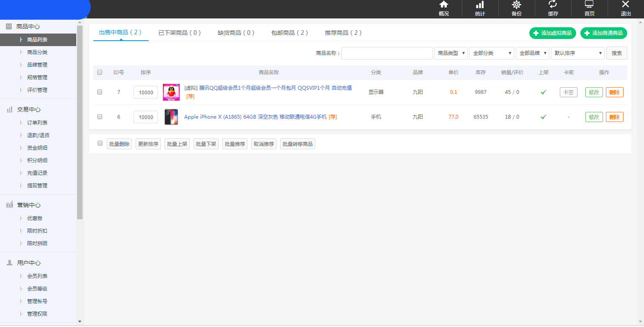The height and width of the screenshot is (327, 644).
Task: Click the QQ membership product thumbnail
Action: tap(171, 92)
